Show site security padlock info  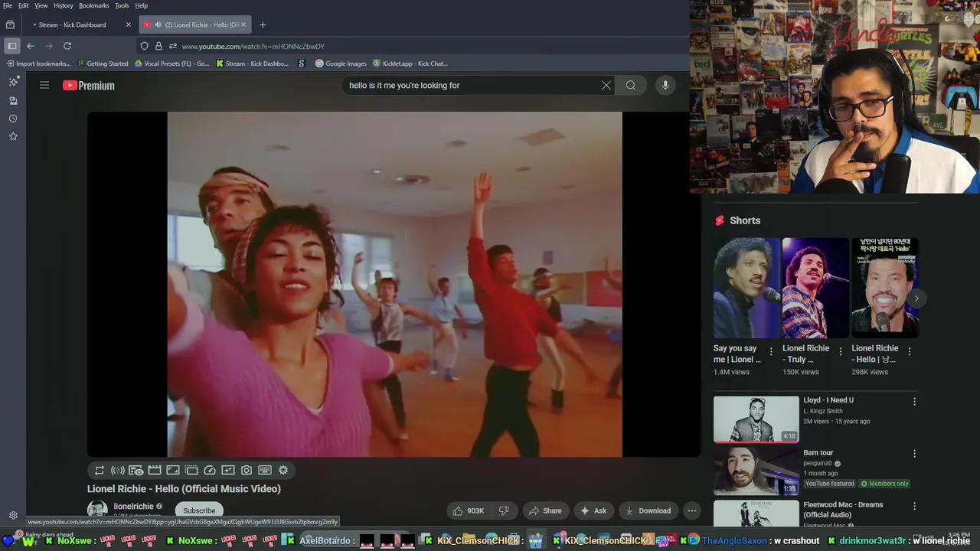tap(158, 46)
